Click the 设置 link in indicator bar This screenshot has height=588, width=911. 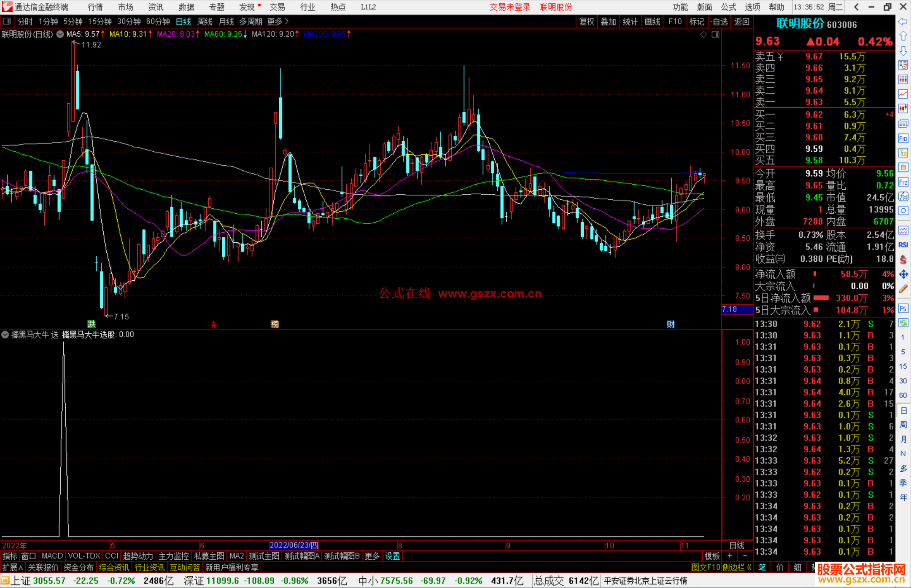pyautogui.click(x=392, y=556)
